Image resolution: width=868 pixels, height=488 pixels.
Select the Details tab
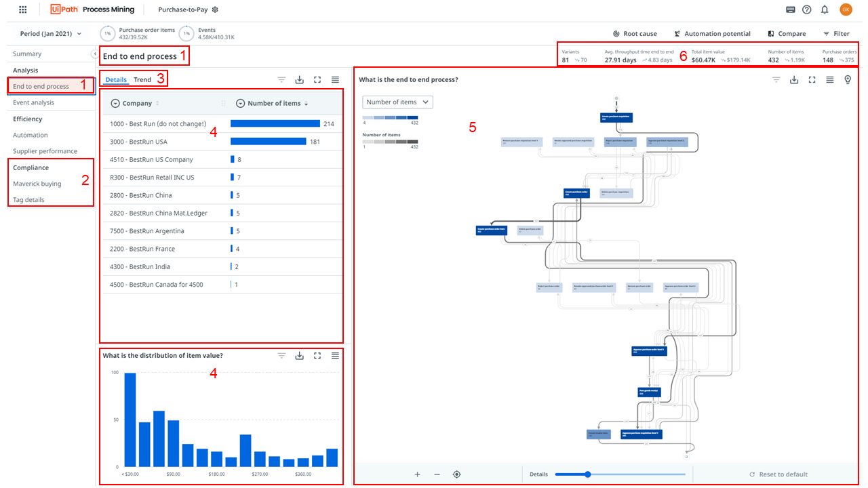116,79
